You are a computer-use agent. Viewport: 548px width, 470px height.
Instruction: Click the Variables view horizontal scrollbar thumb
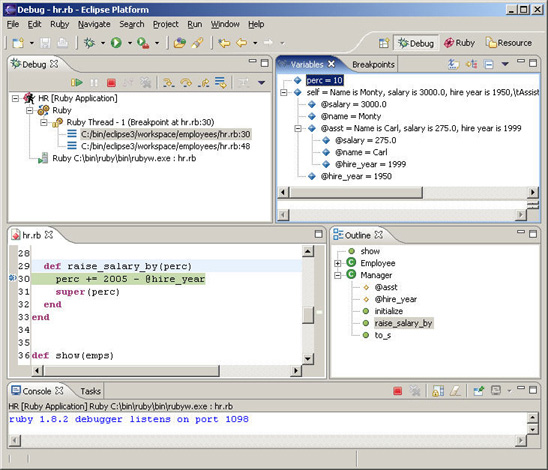356,192
